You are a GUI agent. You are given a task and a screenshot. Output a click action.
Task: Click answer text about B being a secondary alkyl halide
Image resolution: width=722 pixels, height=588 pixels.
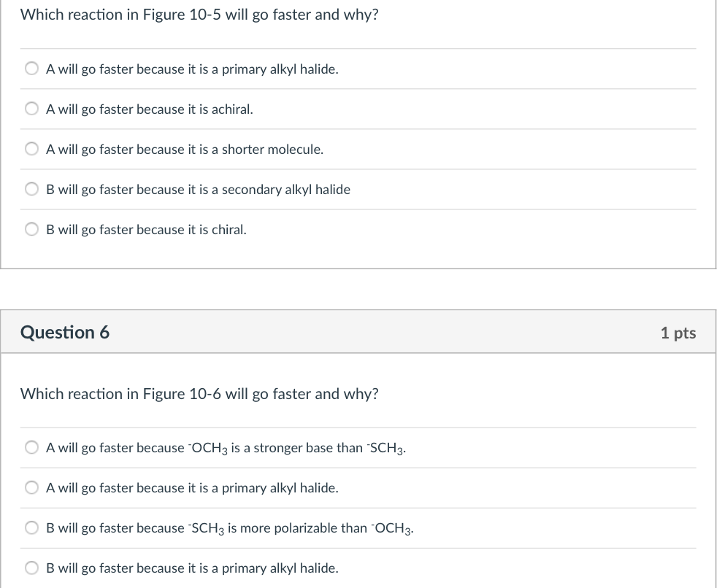(x=198, y=190)
